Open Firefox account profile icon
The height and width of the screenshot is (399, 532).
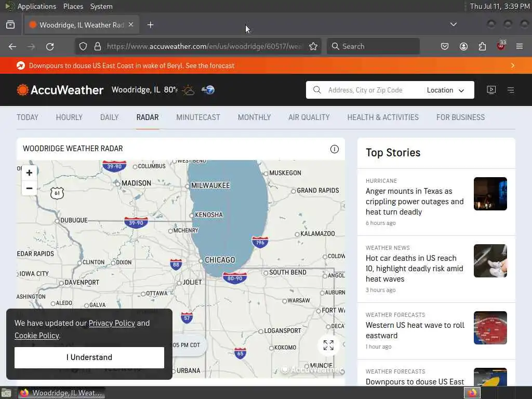point(463,46)
